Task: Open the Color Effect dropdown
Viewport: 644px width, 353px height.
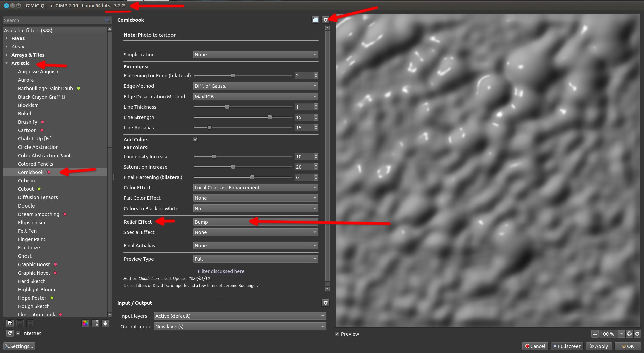Action: point(255,188)
